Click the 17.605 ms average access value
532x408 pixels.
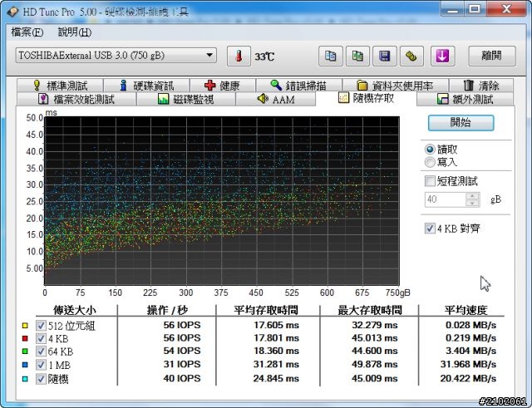(277, 325)
